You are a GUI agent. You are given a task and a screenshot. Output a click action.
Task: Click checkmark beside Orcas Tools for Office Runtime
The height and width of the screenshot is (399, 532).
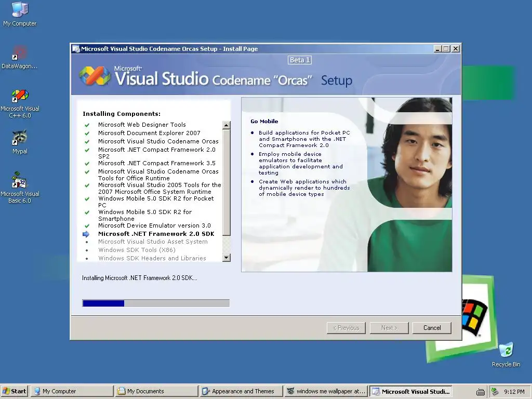(x=87, y=172)
